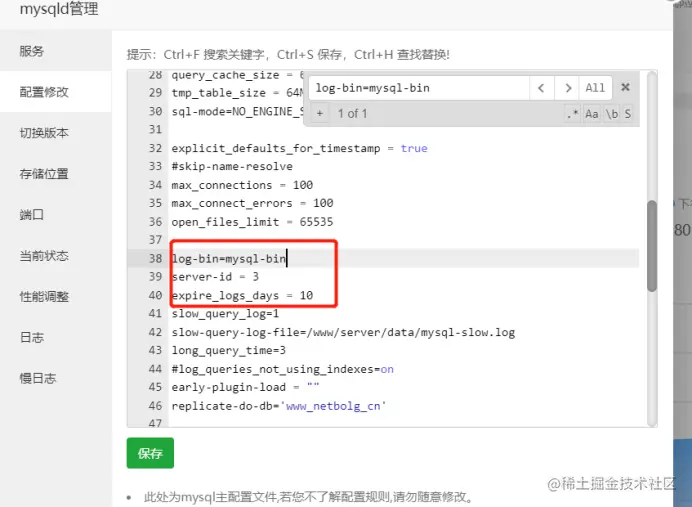Click line number 46 in gutter
Viewport: 692px width, 507px height.
coord(155,406)
